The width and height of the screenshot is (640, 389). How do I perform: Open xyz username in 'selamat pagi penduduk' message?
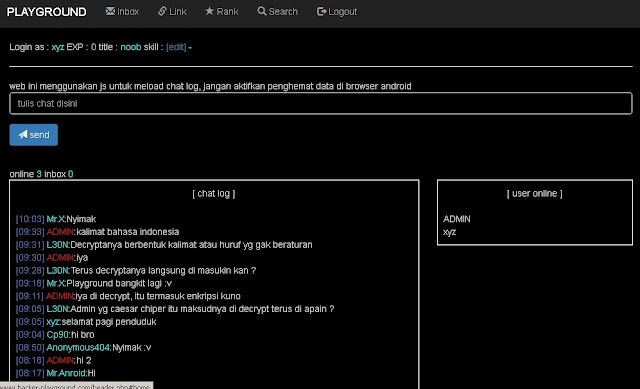point(53,322)
